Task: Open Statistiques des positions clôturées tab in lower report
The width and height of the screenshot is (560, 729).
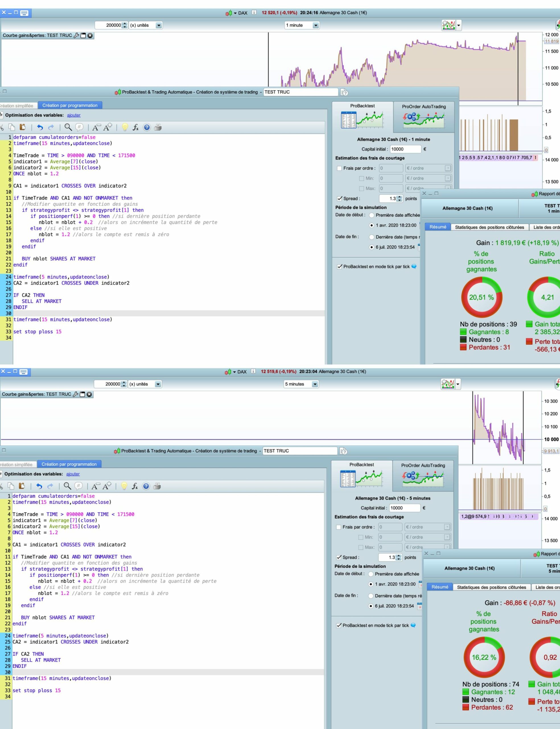Action: pyautogui.click(x=491, y=587)
